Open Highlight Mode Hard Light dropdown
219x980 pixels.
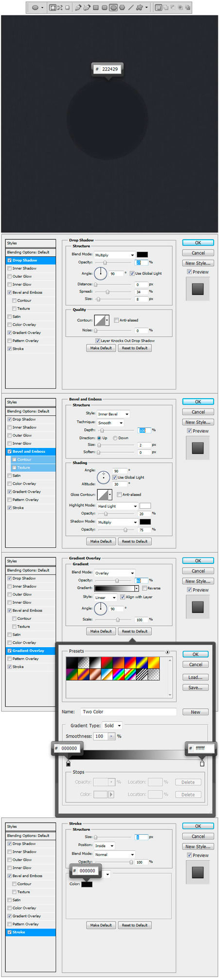pyautogui.click(x=117, y=506)
